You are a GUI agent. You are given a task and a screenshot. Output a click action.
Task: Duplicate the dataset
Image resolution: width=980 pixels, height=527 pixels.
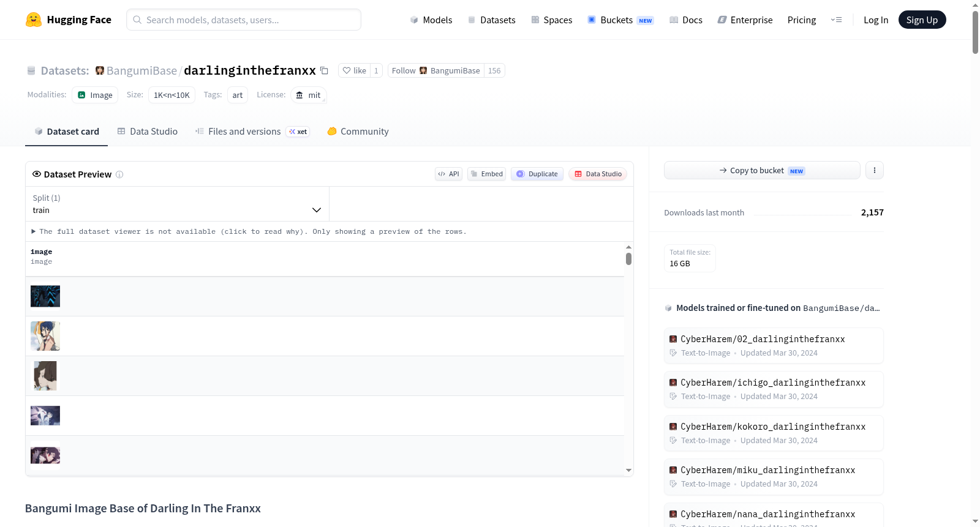click(x=537, y=174)
